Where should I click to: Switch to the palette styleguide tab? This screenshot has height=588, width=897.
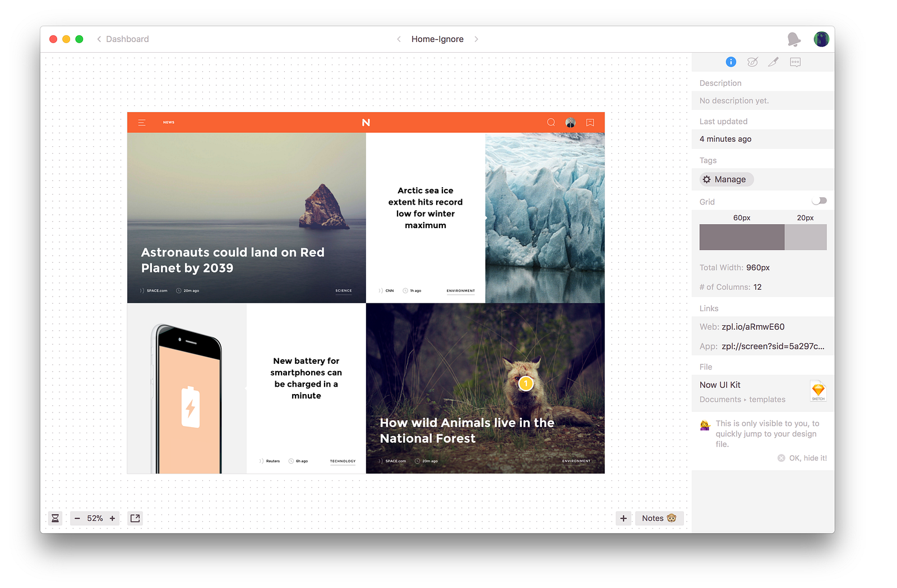(752, 62)
